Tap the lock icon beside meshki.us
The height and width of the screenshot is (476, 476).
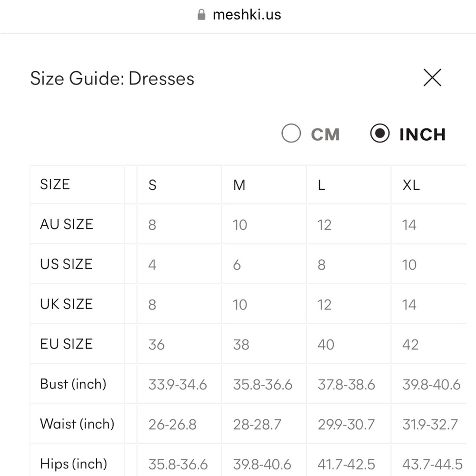click(x=201, y=15)
